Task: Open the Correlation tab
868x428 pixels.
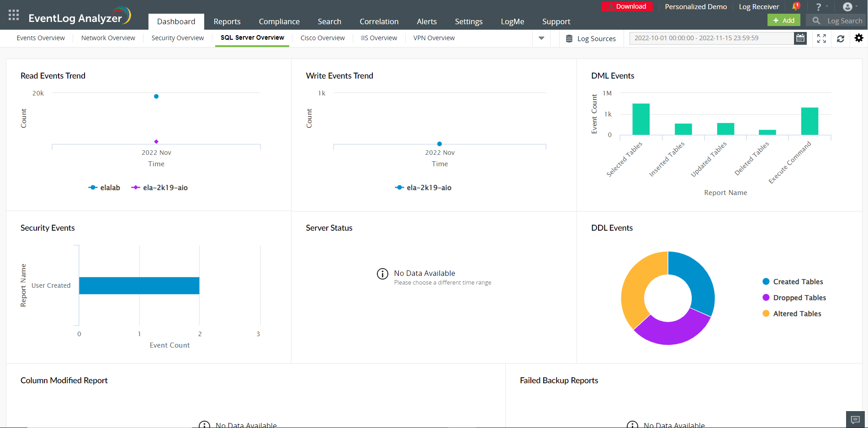Action: click(x=379, y=21)
